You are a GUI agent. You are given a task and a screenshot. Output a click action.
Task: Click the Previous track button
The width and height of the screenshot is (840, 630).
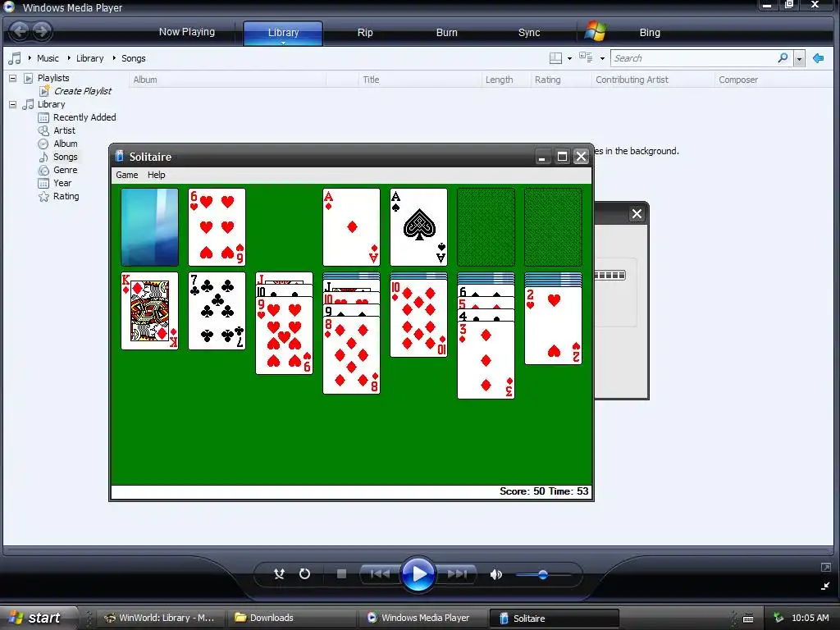pyautogui.click(x=380, y=574)
